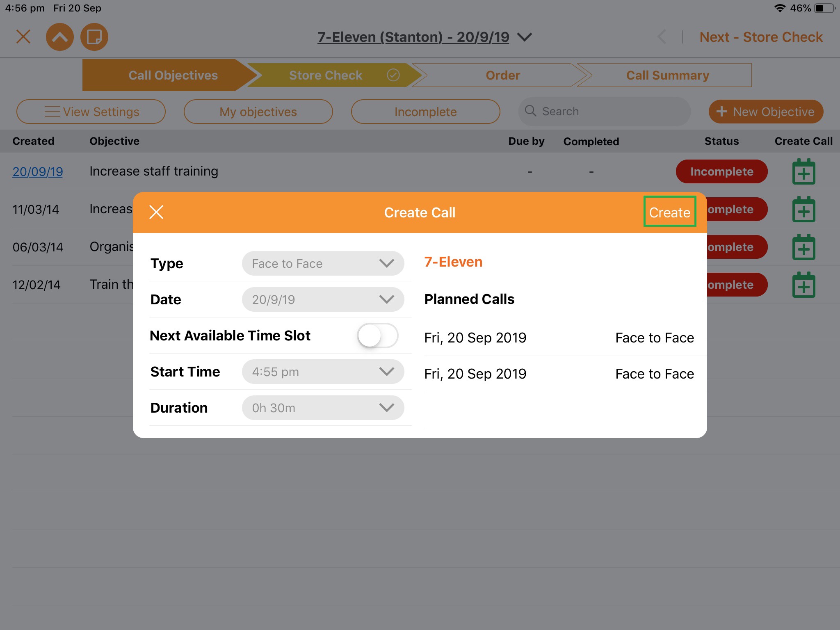The image size is (840, 630).
Task: Open the 20/09/19 created date link
Action: click(38, 171)
